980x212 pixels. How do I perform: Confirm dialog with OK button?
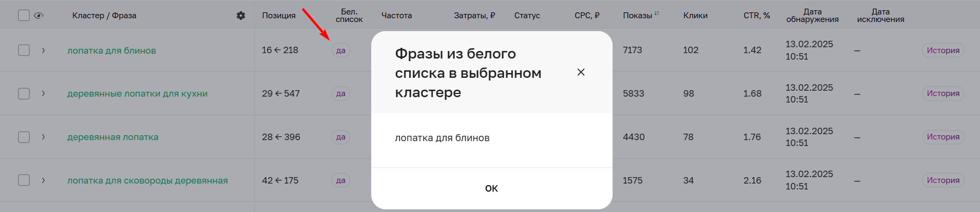pos(491,188)
